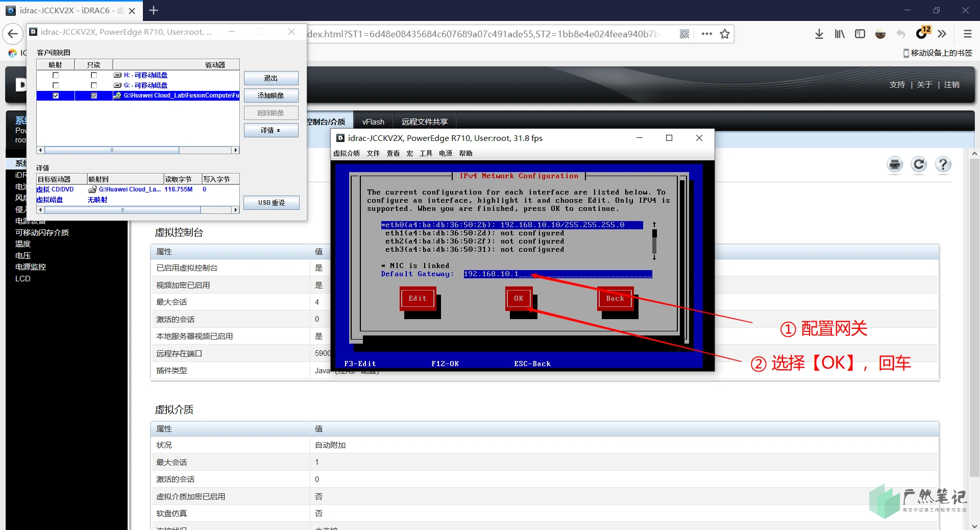Open the 工具 menu in console window
Viewport: 980px width, 530px height.
[x=426, y=153]
